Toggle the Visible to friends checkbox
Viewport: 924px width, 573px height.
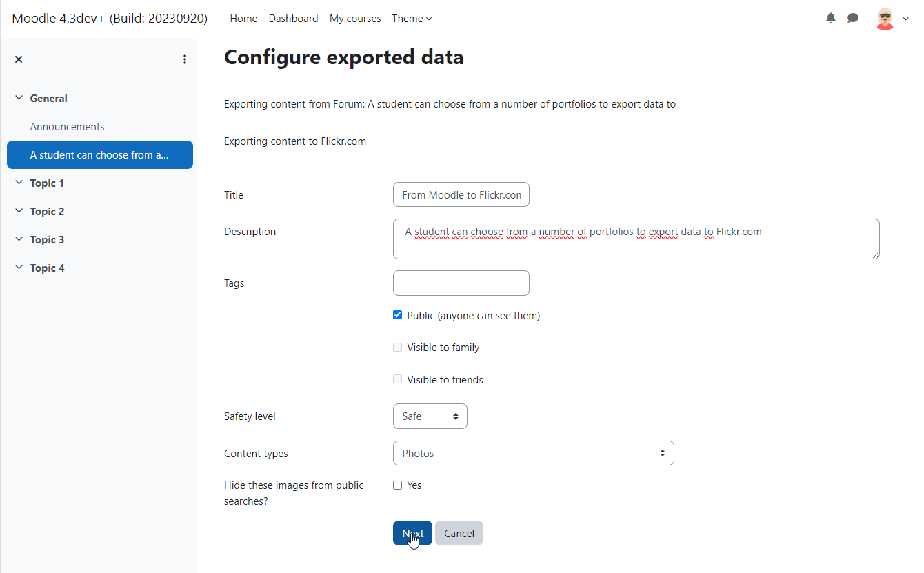(x=397, y=379)
